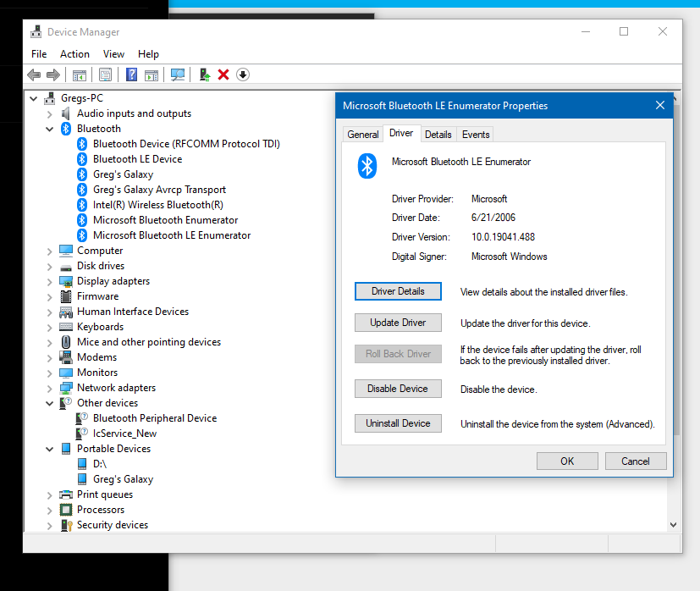Click Cancel in the properties dialog
The height and width of the screenshot is (591, 700).
636,461
